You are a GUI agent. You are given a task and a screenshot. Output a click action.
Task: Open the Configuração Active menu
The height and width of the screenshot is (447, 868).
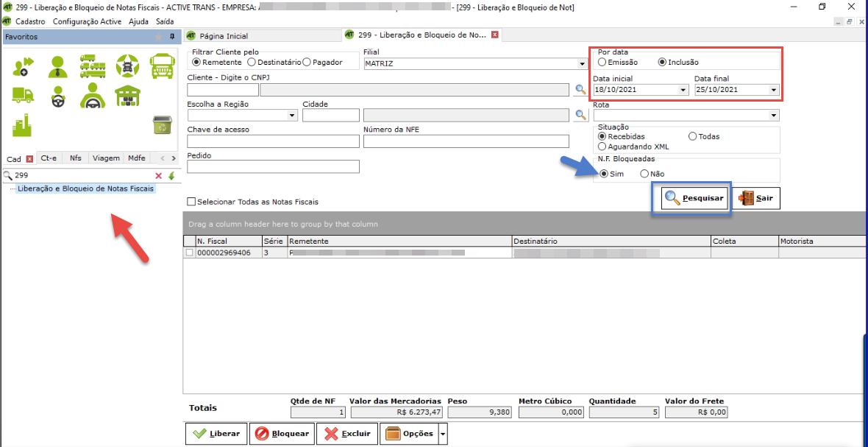coord(87,21)
